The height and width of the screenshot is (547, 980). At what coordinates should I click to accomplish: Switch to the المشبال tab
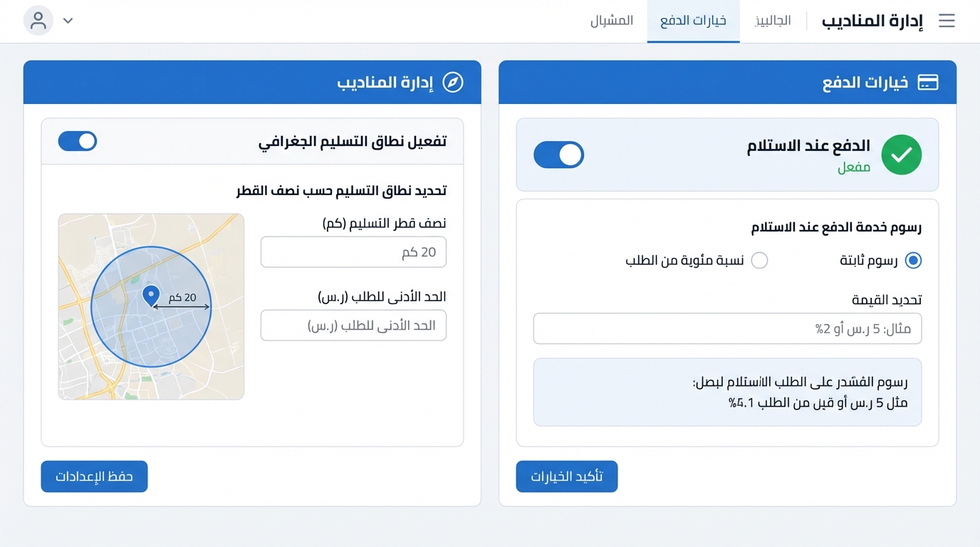[612, 21]
